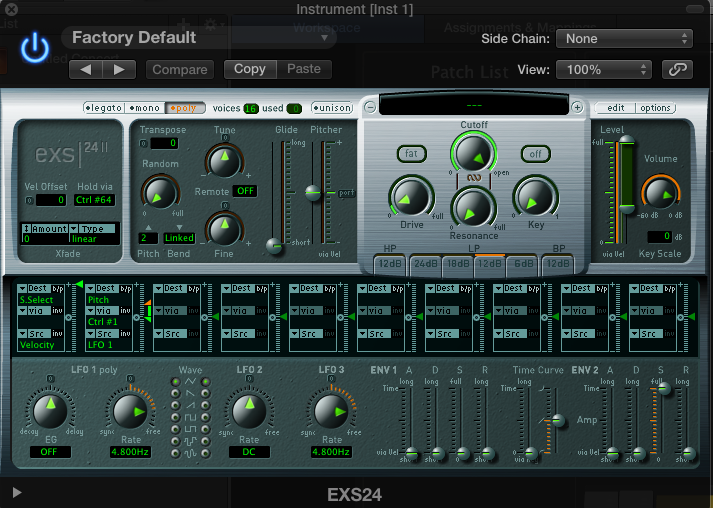
Task: Select LP 12dB filter type
Action: 490,264
